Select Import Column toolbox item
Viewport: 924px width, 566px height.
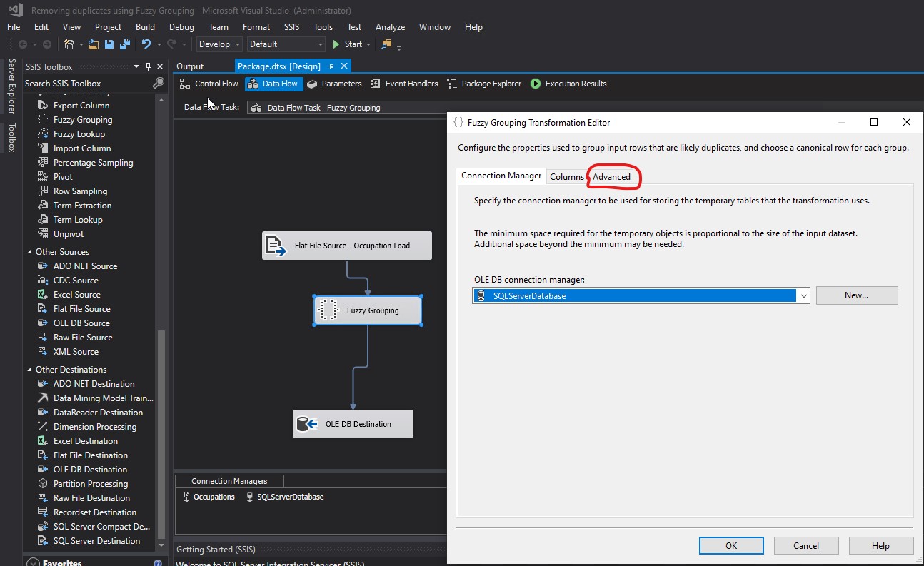tap(82, 148)
